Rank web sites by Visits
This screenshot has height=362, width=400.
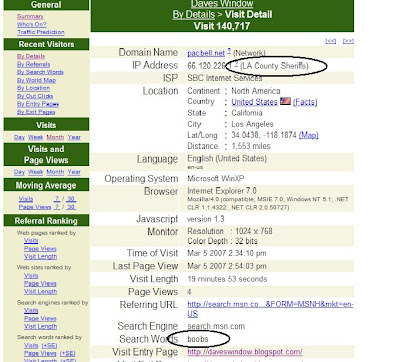31,276
